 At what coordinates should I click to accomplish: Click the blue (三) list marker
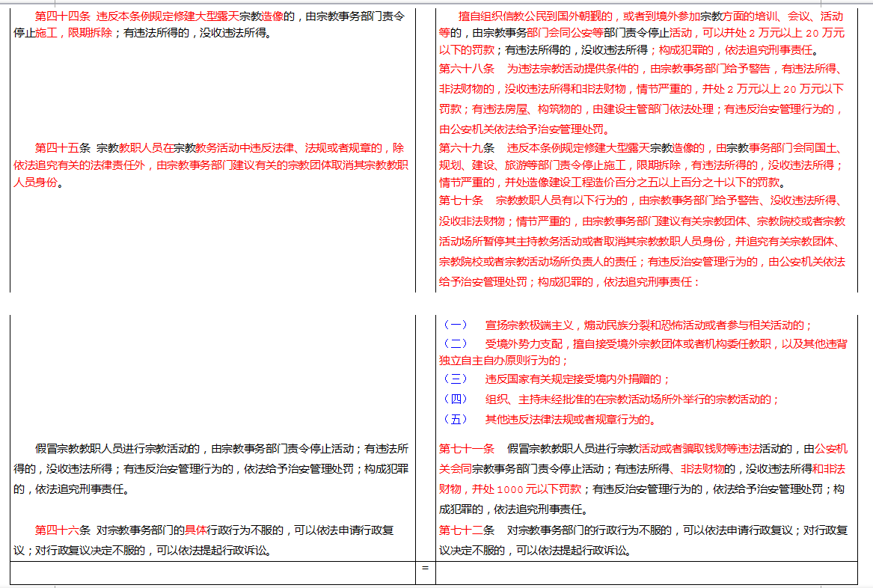(x=455, y=379)
